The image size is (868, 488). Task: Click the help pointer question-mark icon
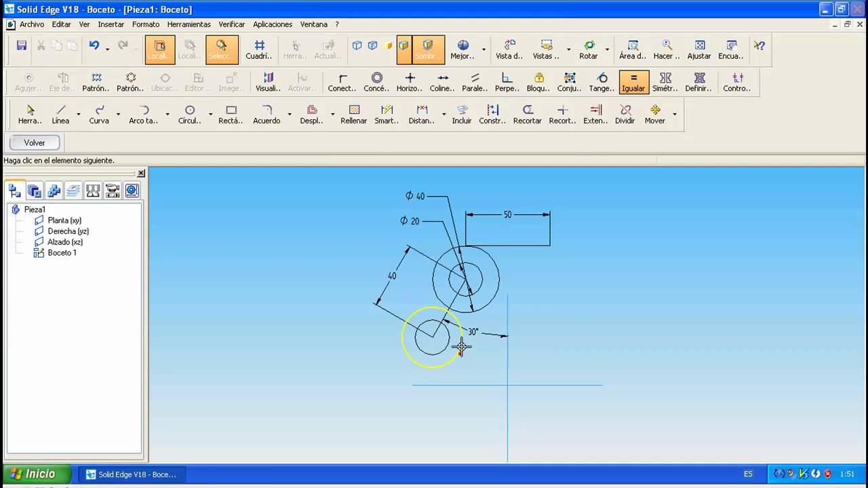coord(759,45)
